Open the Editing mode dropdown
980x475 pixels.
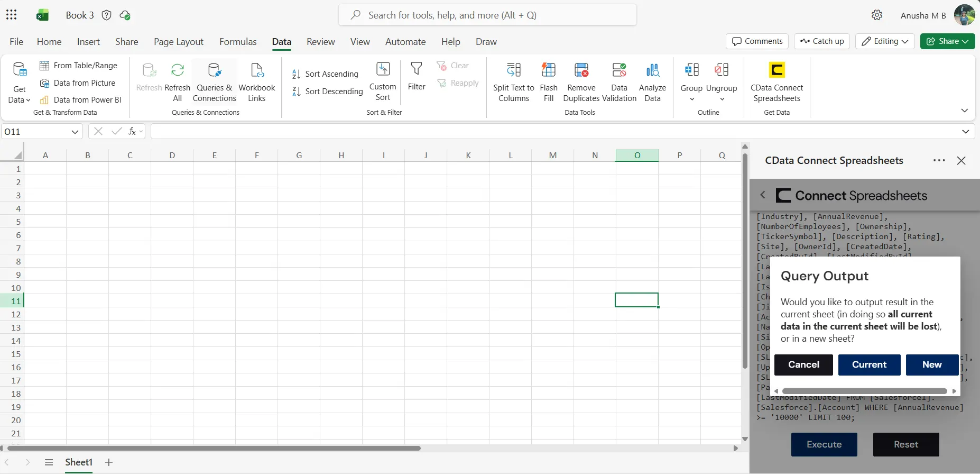pyautogui.click(x=885, y=41)
